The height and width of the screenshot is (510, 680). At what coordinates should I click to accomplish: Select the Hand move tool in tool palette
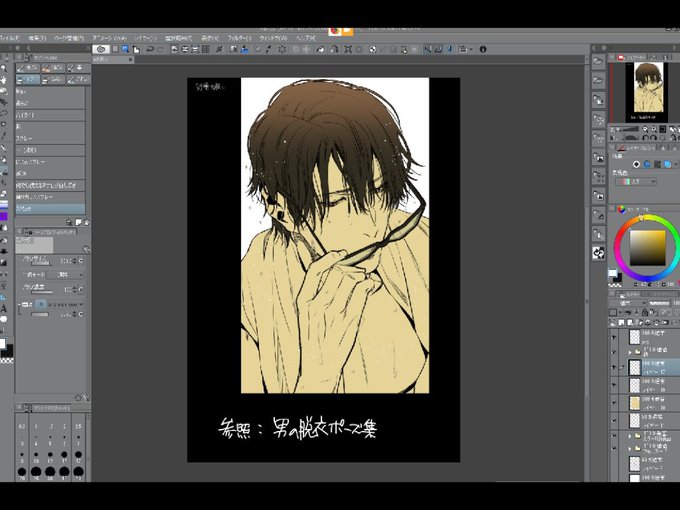3,80
